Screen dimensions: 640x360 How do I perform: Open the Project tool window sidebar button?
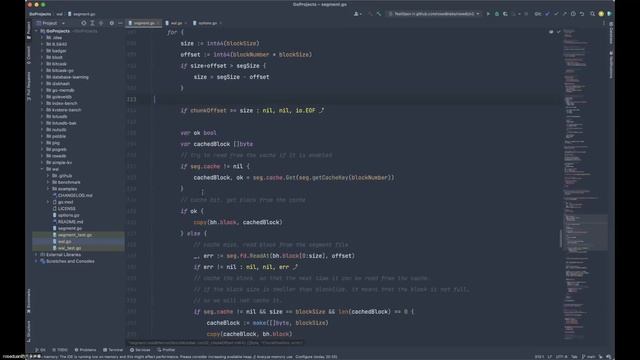[29, 31]
